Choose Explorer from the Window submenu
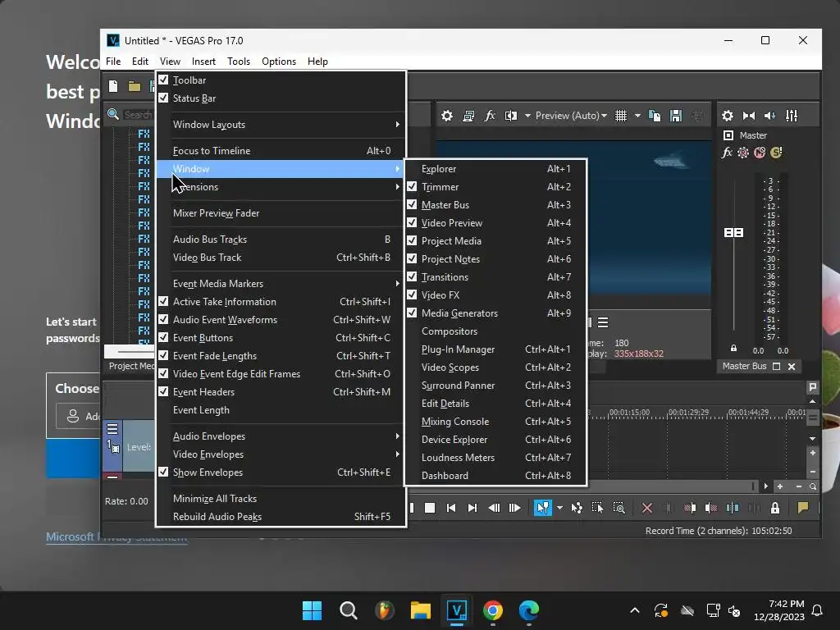 click(x=495, y=169)
